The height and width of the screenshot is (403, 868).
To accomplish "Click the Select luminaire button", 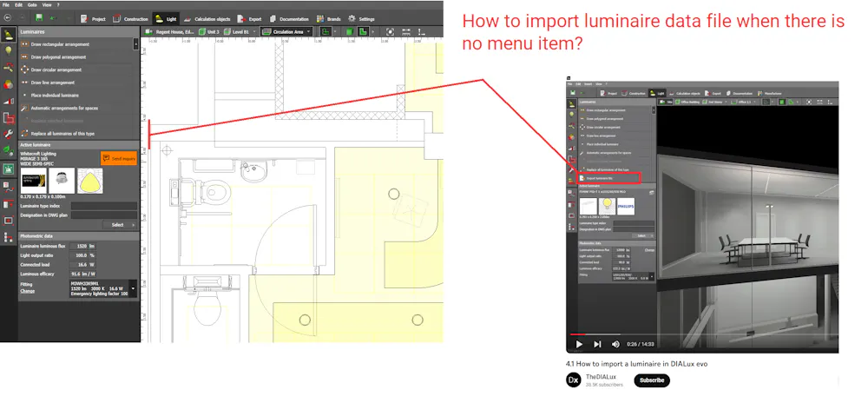I will [x=120, y=225].
